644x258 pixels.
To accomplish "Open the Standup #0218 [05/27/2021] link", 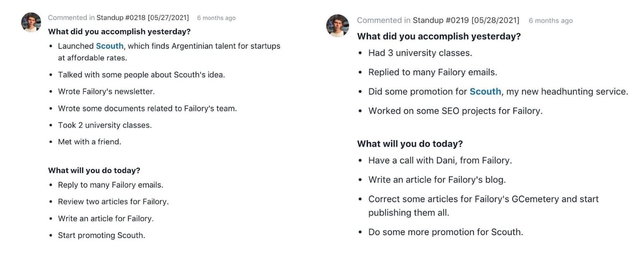I will 142,18.
